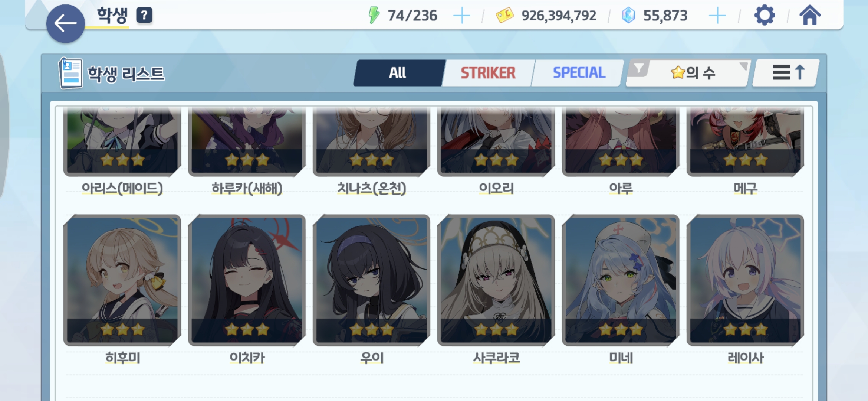The width and height of the screenshot is (868, 401).
Task: Switch to the SPECIAL tab
Action: point(579,73)
